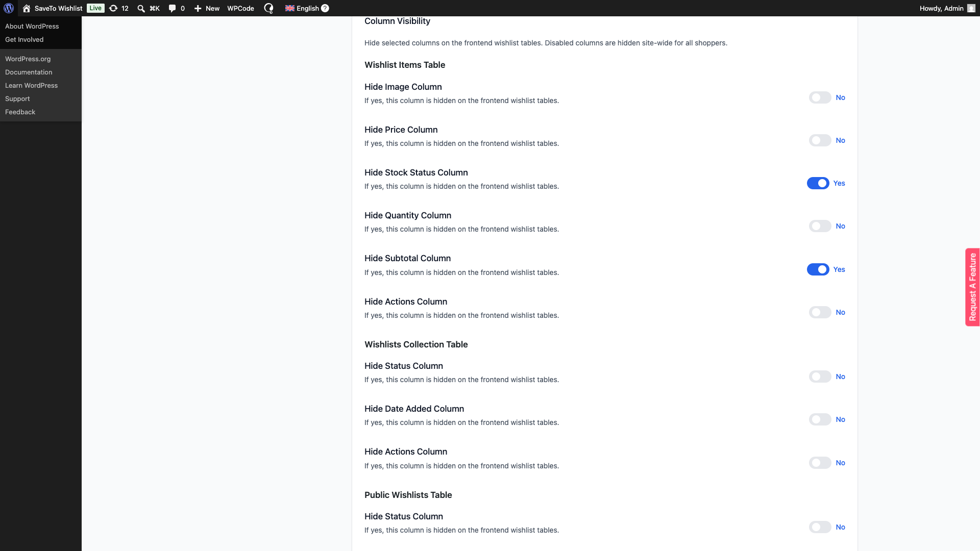Image resolution: width=980 pixels, height=551 pixels.
Task: Click the Live status badge
Action: point(95,8)
